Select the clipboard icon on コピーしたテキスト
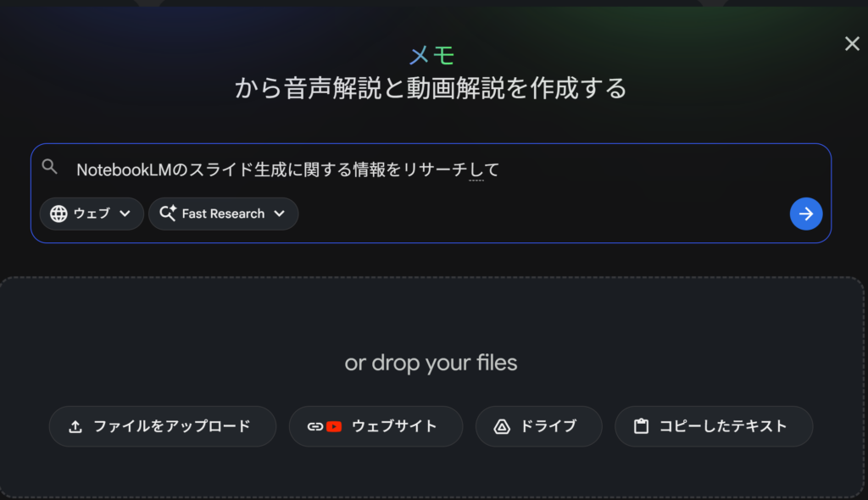868x500 pixels. 643,426
